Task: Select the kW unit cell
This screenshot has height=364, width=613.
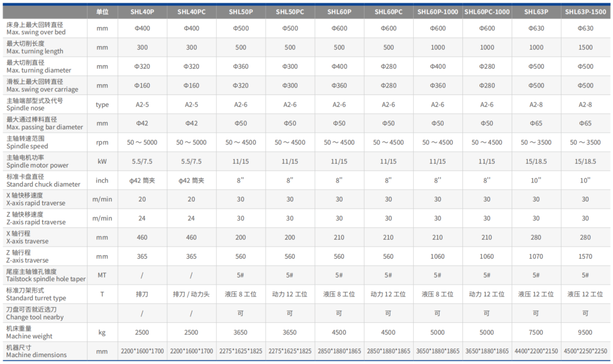Action: coord(102,161)
